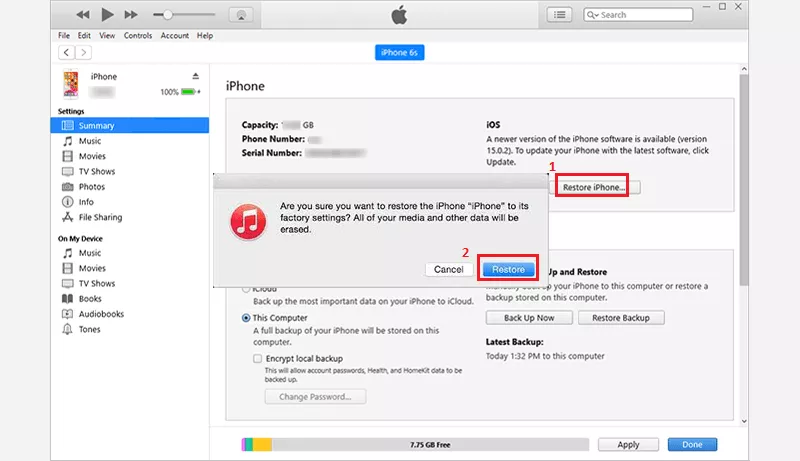Open the Help menu
Screen dimensions: 800x461
tap(205, 36)
